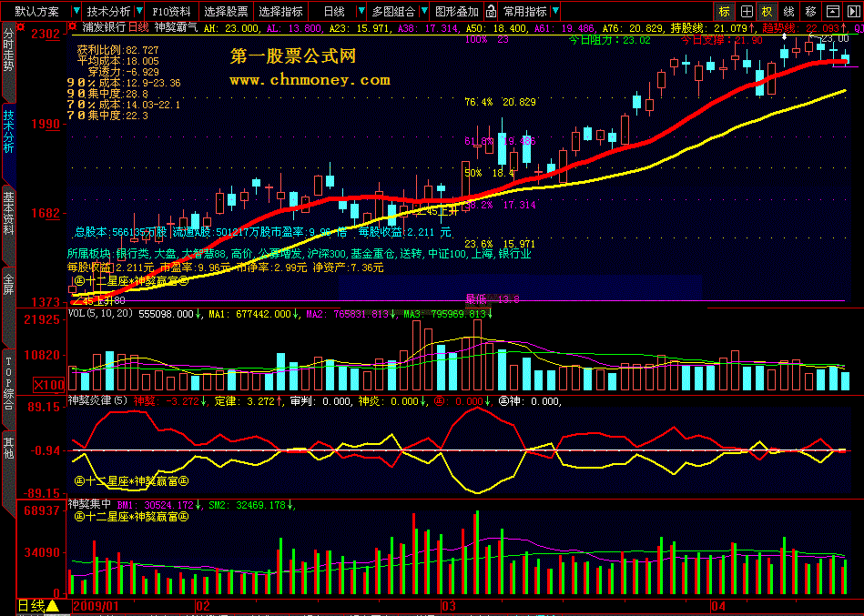Click the red gear icon before 浦发银行
This screenshot has width=864, height=616.
72,26
